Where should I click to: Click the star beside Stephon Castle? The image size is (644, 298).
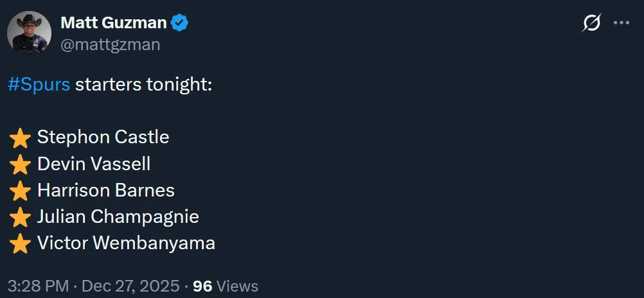click(x=21, y=137)
